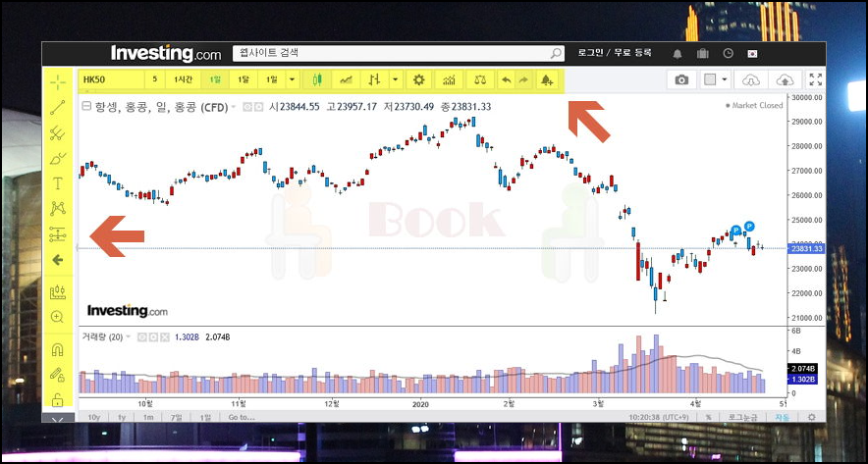Toggle lock all drawings padlock

coord(58,399)
